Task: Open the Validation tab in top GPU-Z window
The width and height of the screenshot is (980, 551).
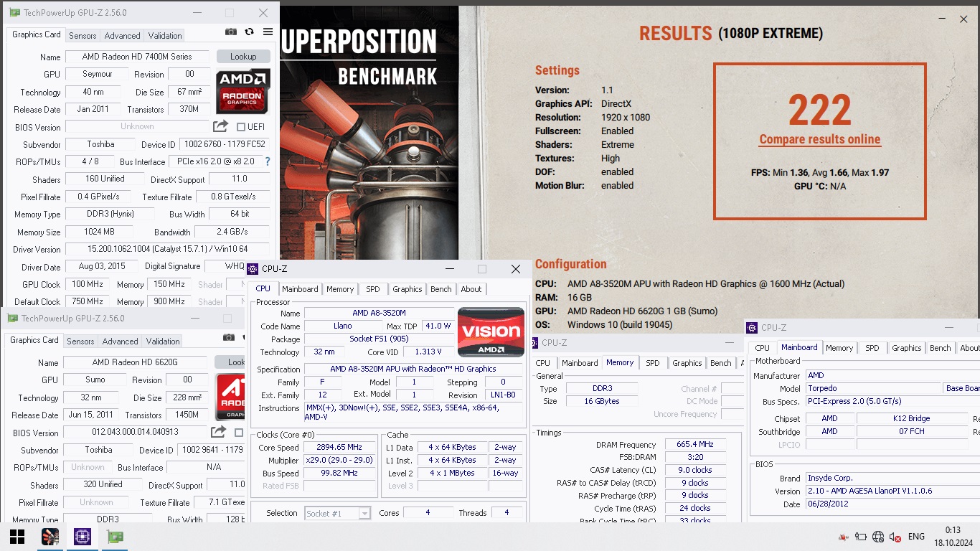Action: coord(165,36)
